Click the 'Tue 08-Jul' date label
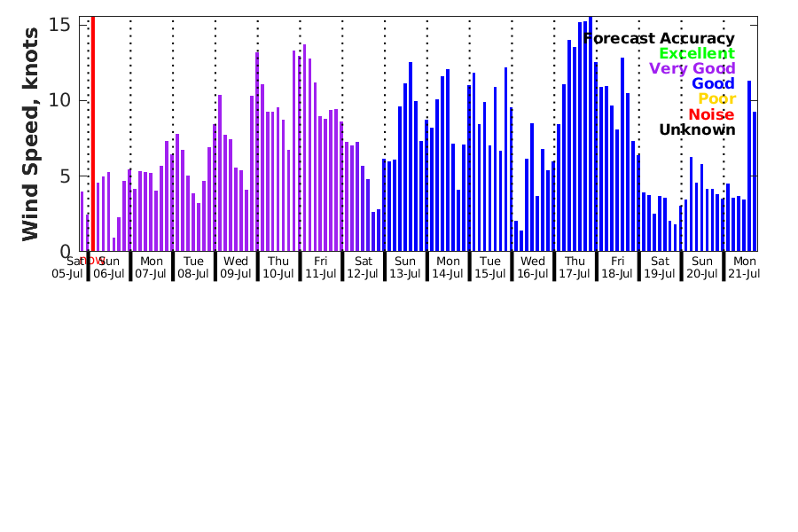 193,268
